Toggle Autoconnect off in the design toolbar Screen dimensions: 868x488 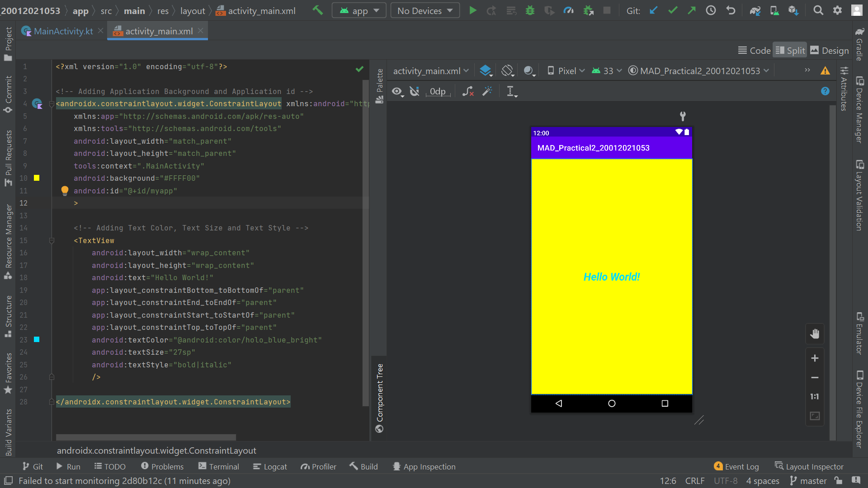[x=415, y=91]
